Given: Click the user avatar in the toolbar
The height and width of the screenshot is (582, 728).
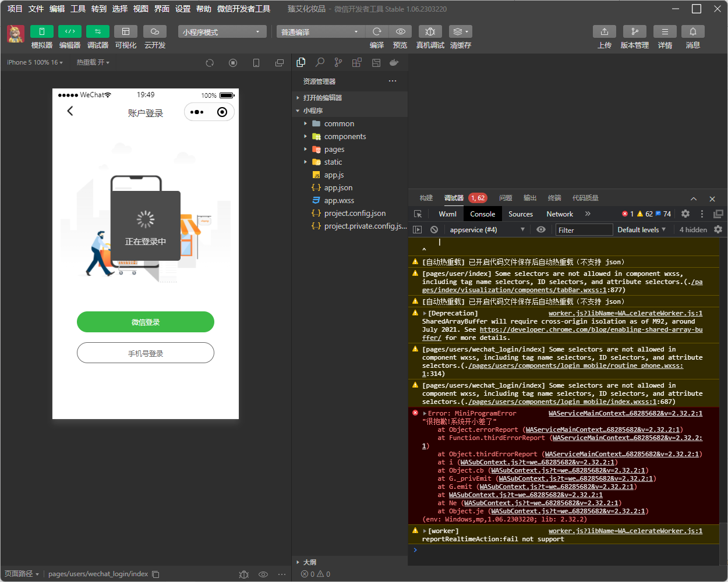Looking at the screenshot, I should pos(16,34).
